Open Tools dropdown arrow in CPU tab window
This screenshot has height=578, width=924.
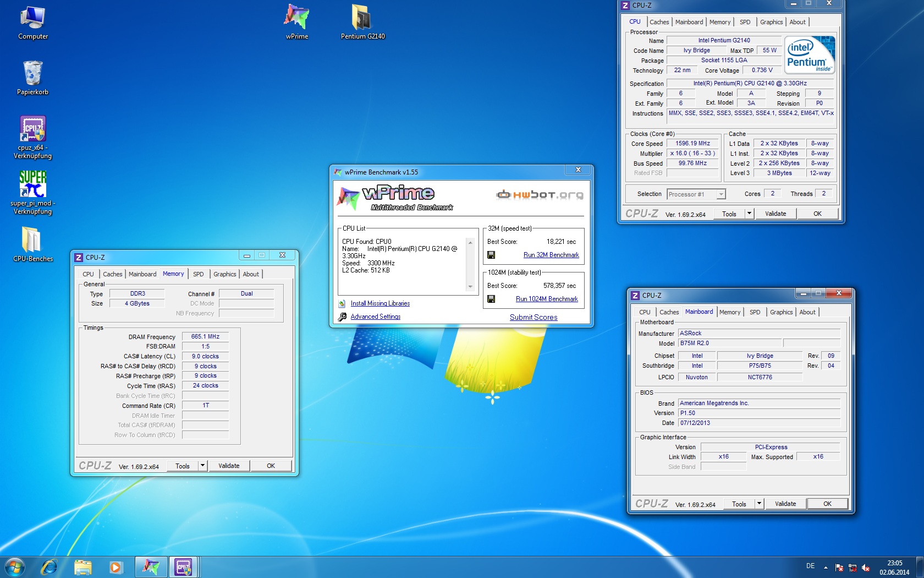(x=749, y=214)
